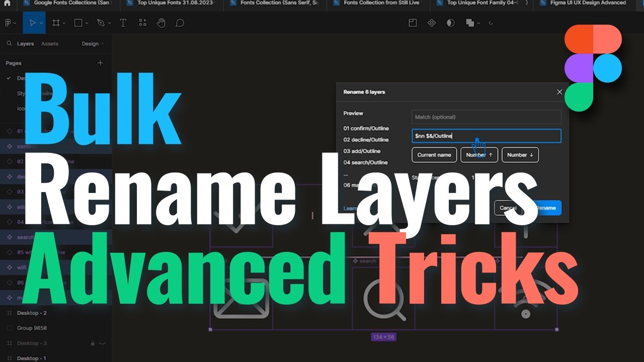
Task: Click the edit object icon in toolbar
Action: [x=413, y=23]
